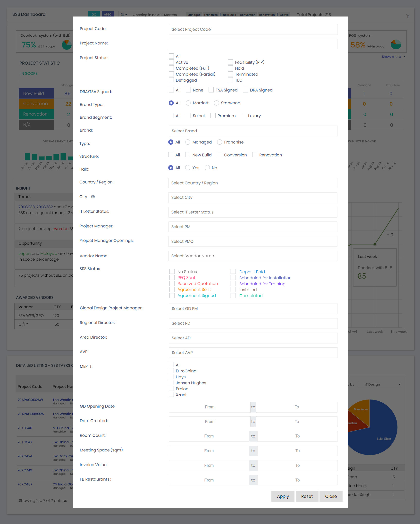Click the info icon beside City

pyautogui.click(x=93, y=197)
